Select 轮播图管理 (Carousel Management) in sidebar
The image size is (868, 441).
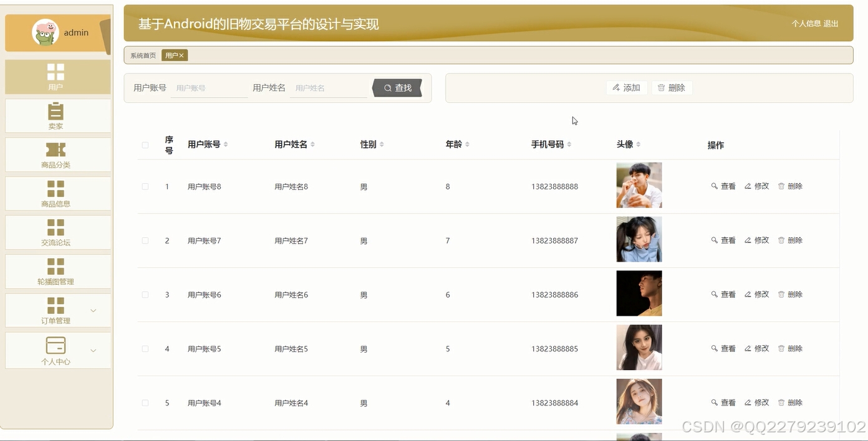57,272
